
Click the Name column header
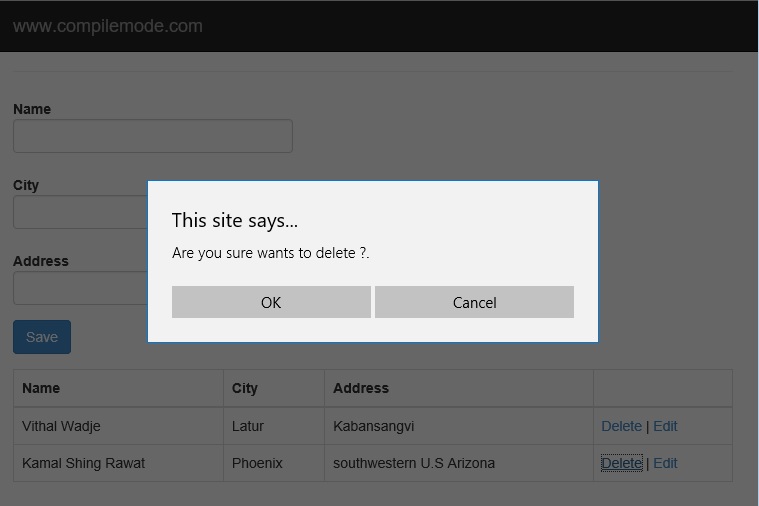coord(41,388)
